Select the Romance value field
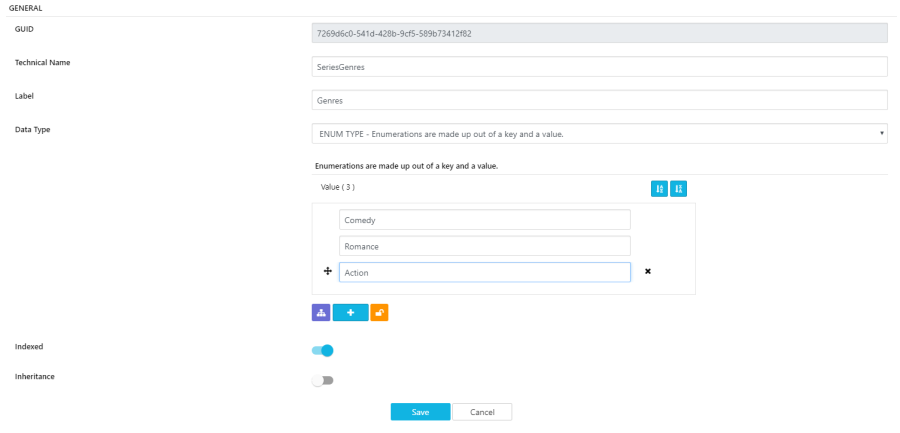The height and width of the screenshot is (433, 900). coord(485,245)
